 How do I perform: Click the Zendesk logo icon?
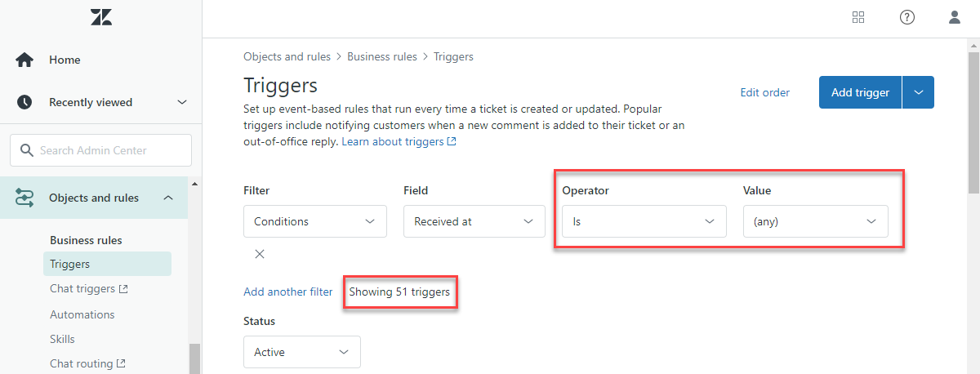click(101, 17)
